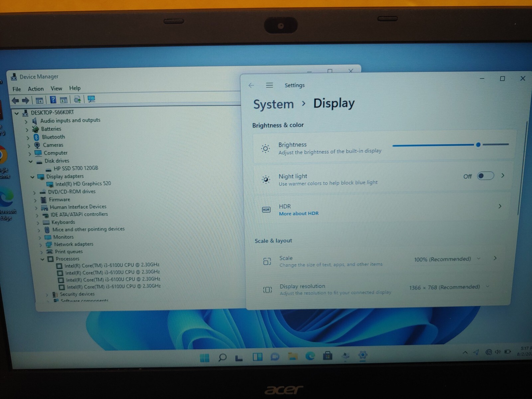Click the Show/Hide Console Tree toolbar icon
This screenshot has height=399, width=532.
[39, 100]
